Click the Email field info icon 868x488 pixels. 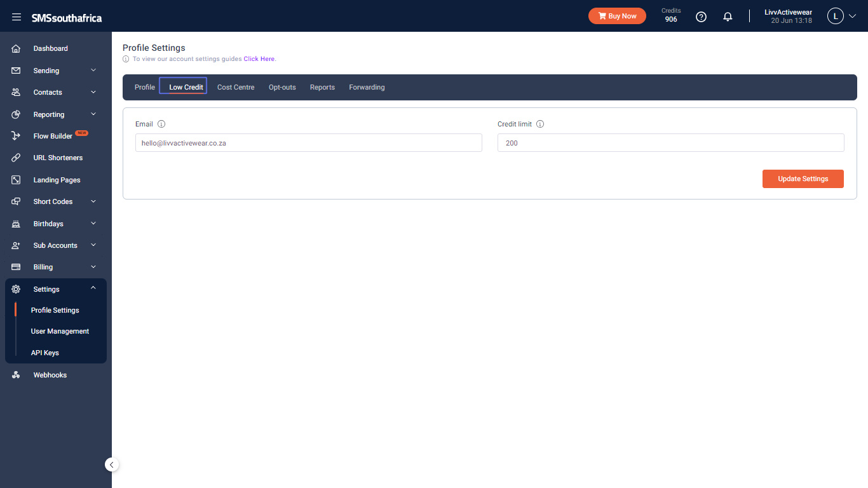point(161,124)
